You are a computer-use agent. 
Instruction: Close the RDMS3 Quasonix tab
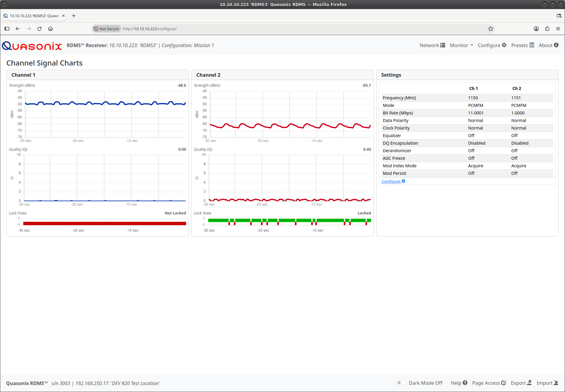click(63, 16)
